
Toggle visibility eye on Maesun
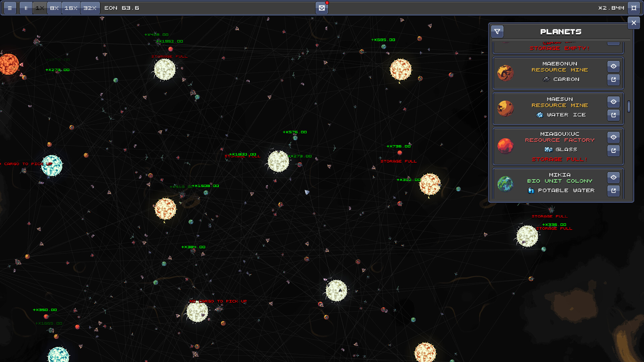coord(613,102)
